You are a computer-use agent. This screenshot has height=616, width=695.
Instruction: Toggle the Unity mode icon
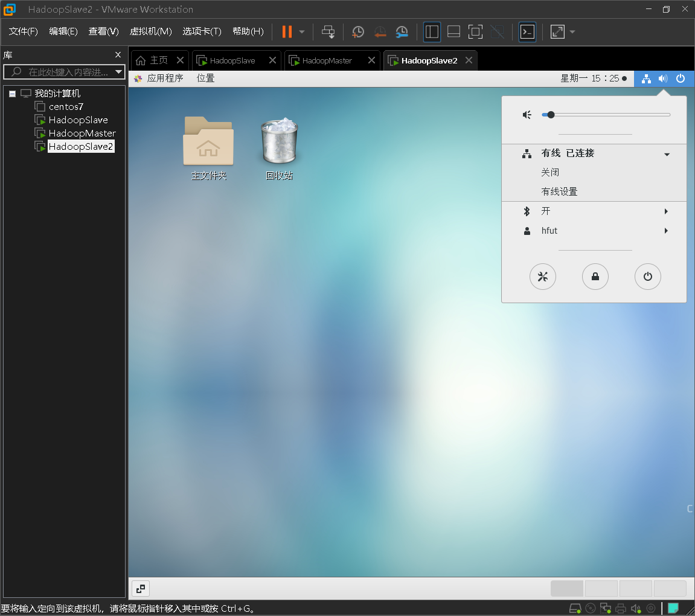[x=498, y=32]
